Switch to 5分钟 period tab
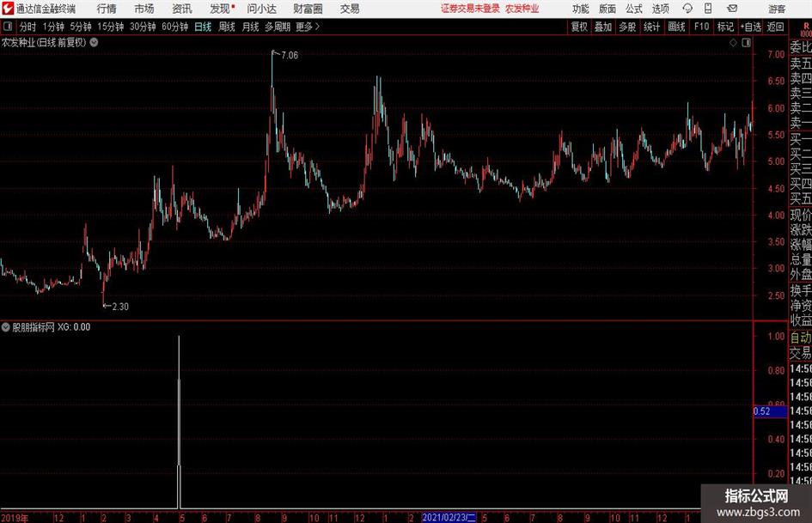 (81, 27)
